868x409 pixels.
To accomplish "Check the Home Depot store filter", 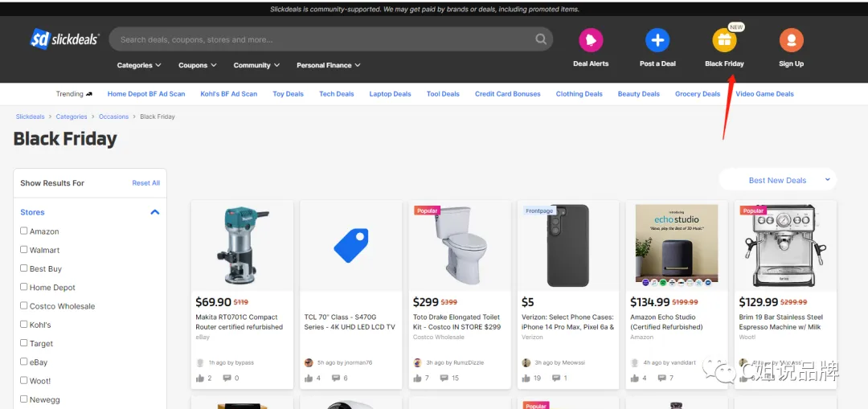I will (x=24, y=287).
